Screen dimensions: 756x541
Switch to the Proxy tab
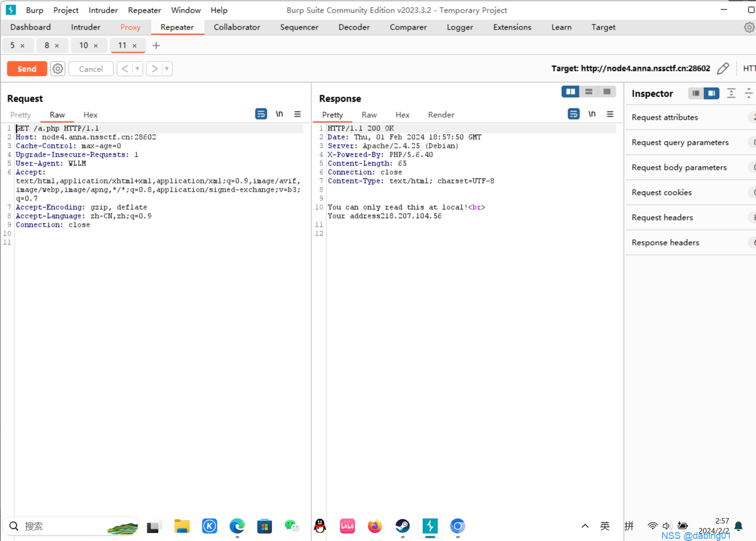[130, 27]
